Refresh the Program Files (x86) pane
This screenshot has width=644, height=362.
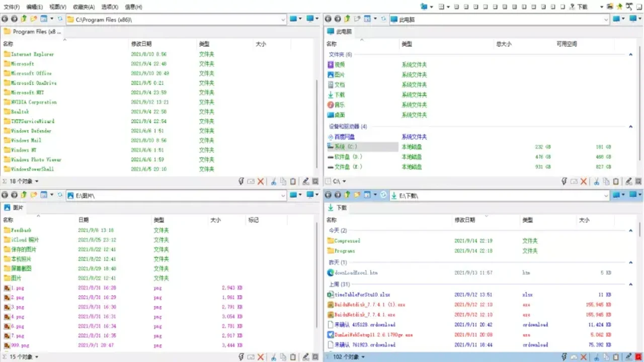pyautogui.click(x=60, y=19)
